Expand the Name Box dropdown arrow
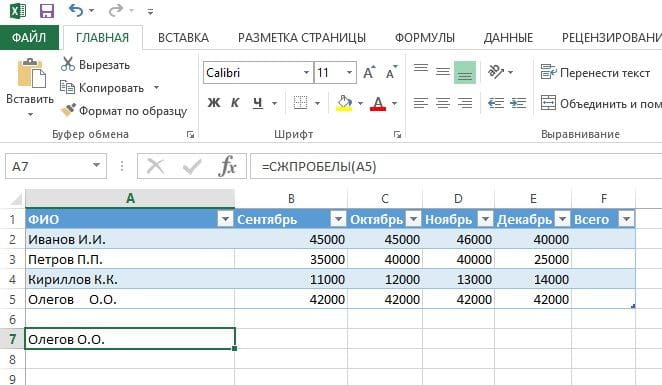 click(x=97, y=165)
